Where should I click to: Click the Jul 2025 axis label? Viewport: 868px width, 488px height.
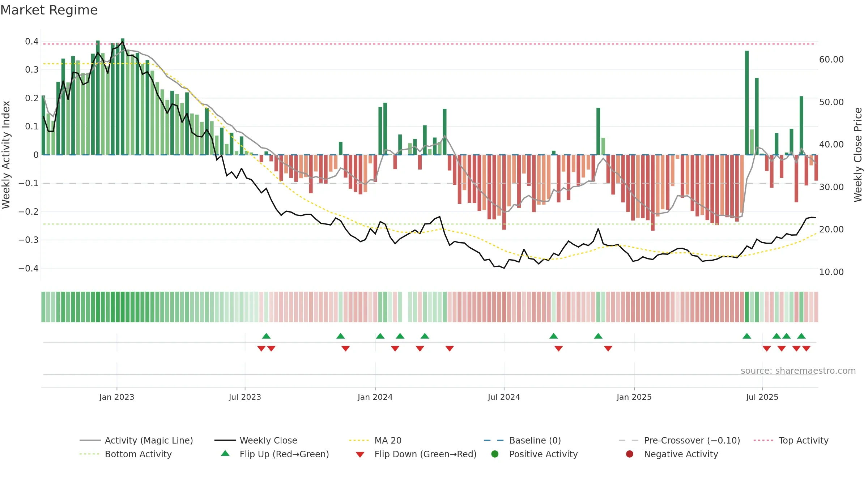pyautogui.click(x=762, y=397)
